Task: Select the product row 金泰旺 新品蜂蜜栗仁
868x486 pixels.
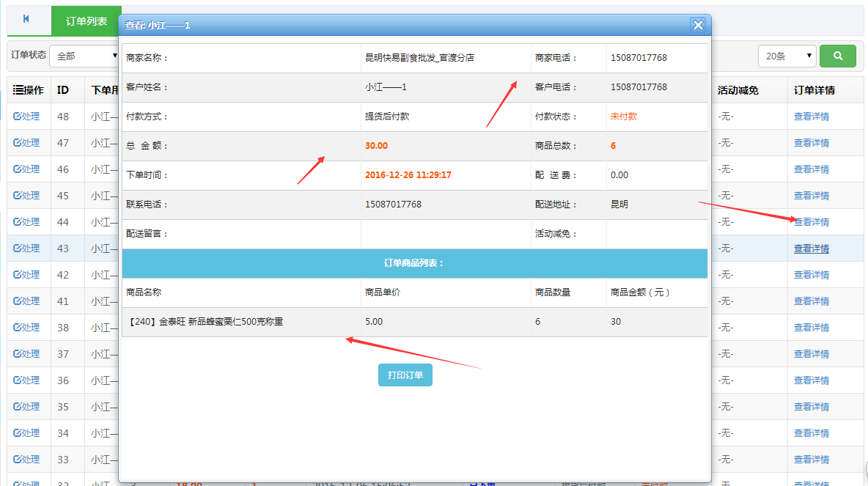Action: tap(206, 322)
